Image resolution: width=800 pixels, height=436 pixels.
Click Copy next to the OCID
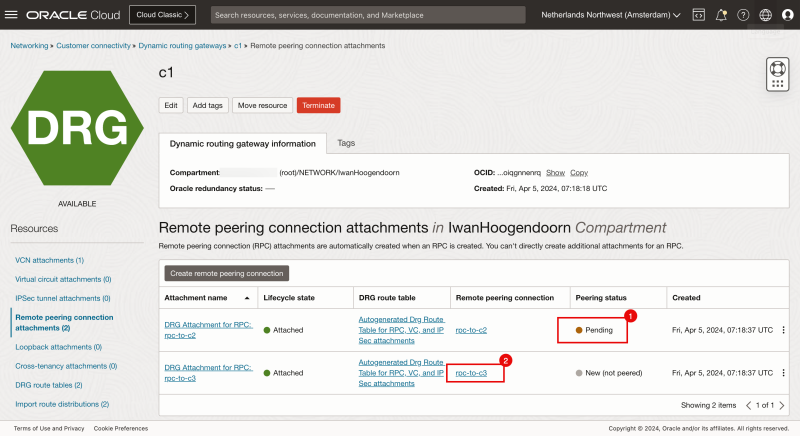(x=579, y=172)
